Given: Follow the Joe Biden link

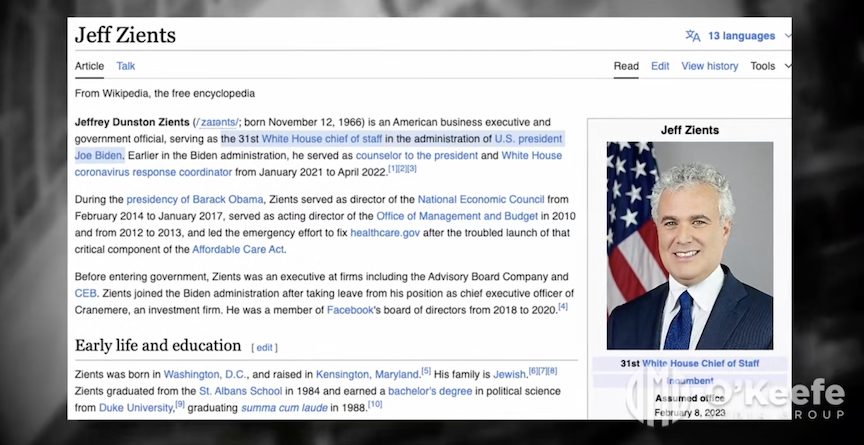Looking at the screenshot, I should click(x=100, y=155).
